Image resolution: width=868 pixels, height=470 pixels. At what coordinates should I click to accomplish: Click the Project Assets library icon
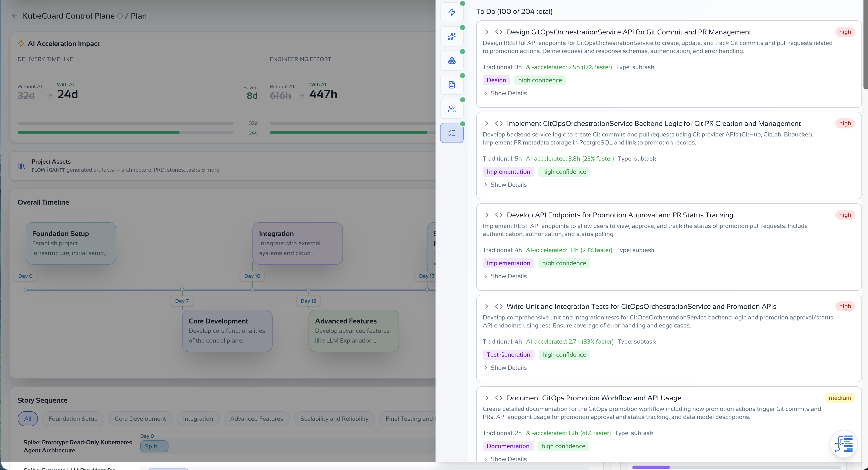click(x=21, y=166)
